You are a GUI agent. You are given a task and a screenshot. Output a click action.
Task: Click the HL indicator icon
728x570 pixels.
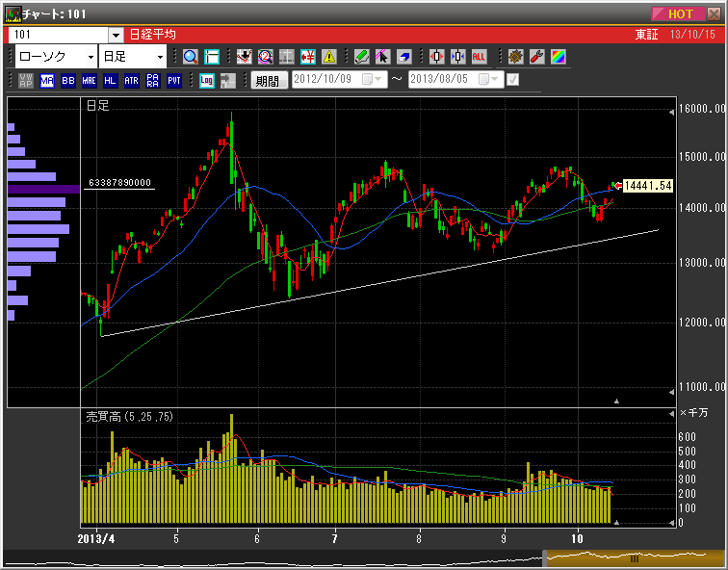(x=111, y=81)
